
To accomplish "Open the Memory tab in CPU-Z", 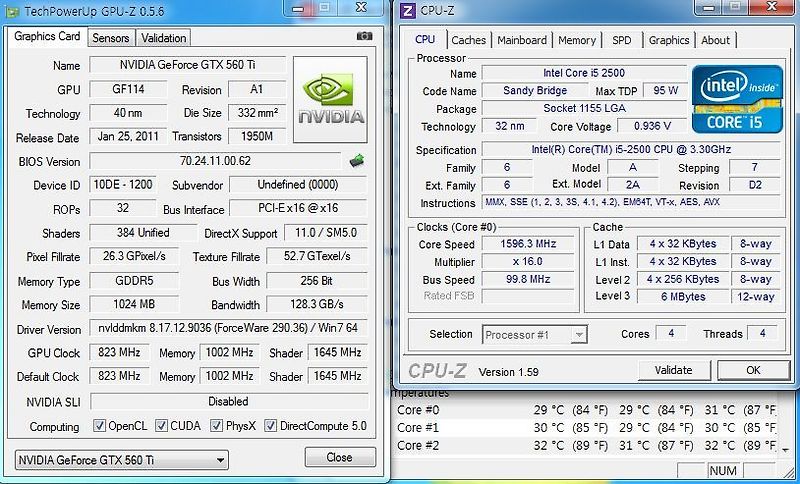I will point(577,40).
